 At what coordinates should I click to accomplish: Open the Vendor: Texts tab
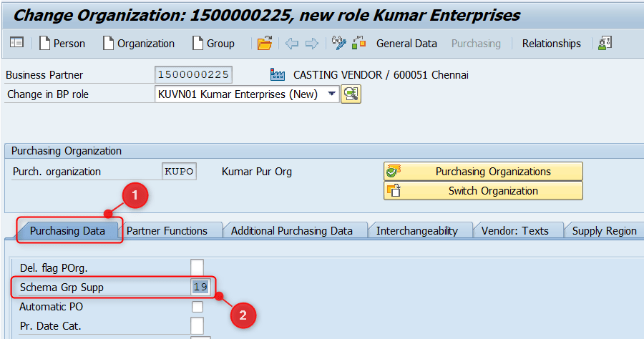(515, 231)
